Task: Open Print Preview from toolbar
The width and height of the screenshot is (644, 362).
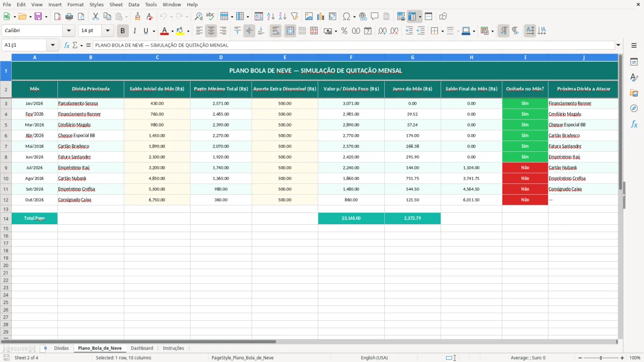Action: [x=81, y=17]
